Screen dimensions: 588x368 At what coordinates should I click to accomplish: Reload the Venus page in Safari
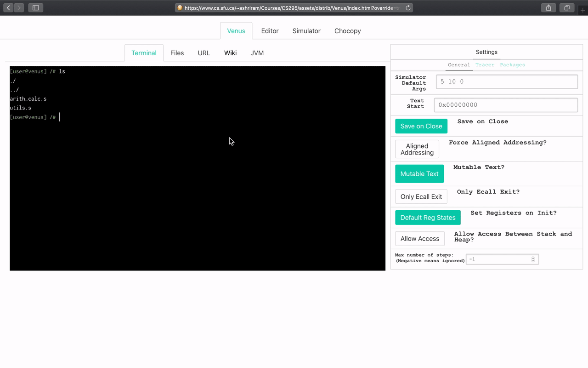pos(408,7)
